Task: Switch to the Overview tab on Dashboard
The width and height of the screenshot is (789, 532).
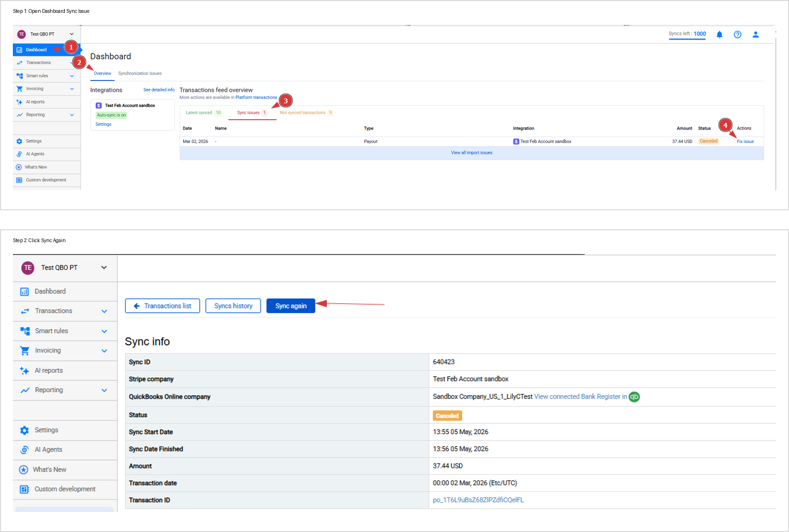Action: [x=103, y=73]
